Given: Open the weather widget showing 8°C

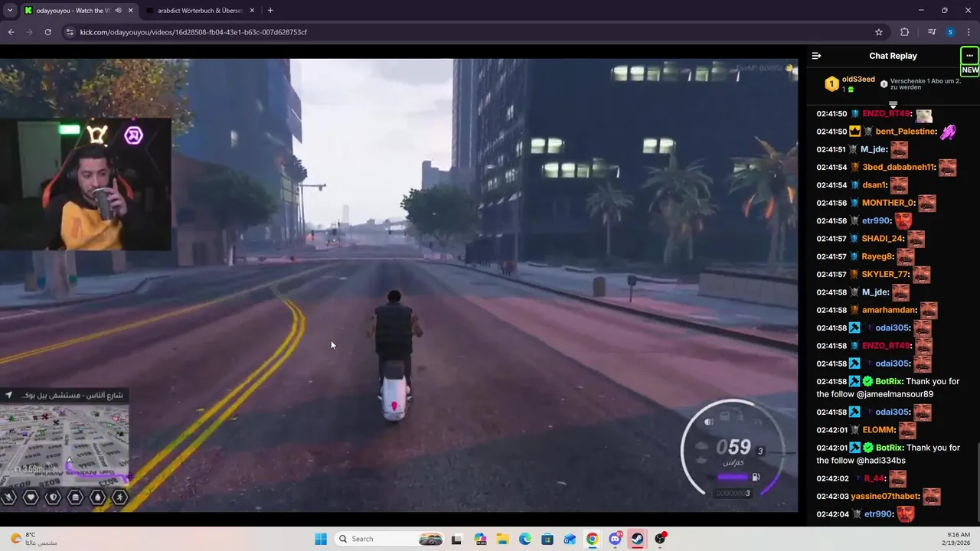Looking at the screenshot, I should pos(34,539).
